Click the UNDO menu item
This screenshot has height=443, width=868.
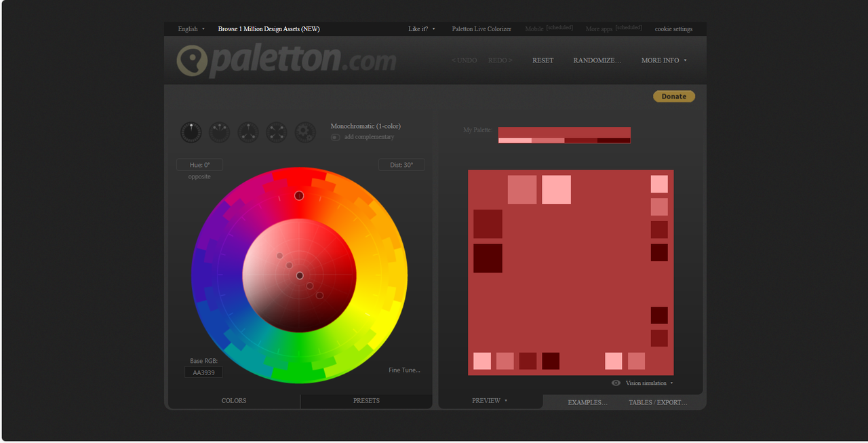pos(465,60)
